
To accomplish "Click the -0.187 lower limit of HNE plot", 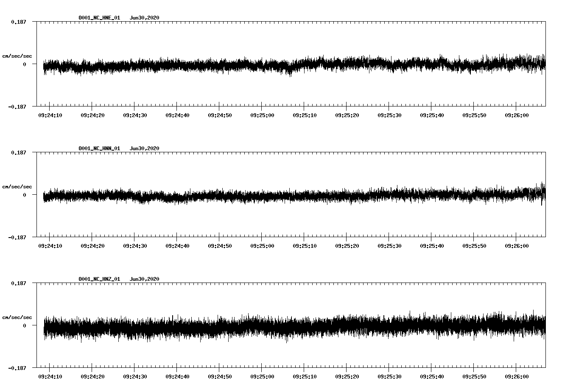I will click(17, 106).
